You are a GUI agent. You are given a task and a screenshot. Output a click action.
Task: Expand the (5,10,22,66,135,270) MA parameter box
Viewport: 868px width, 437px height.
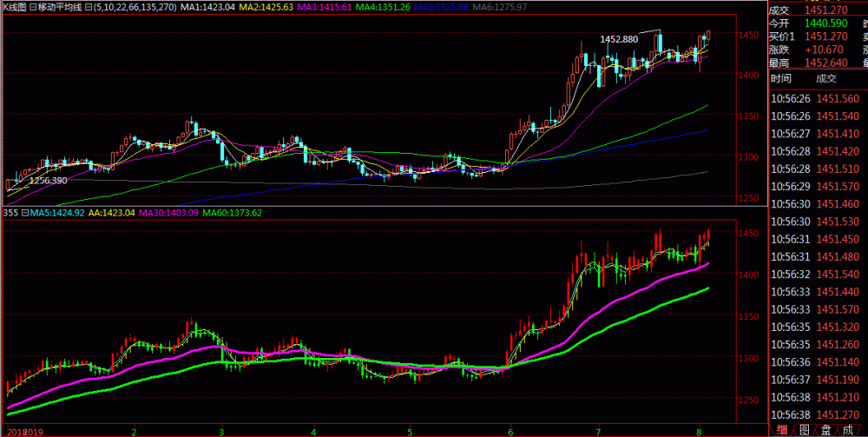point(89,8)
